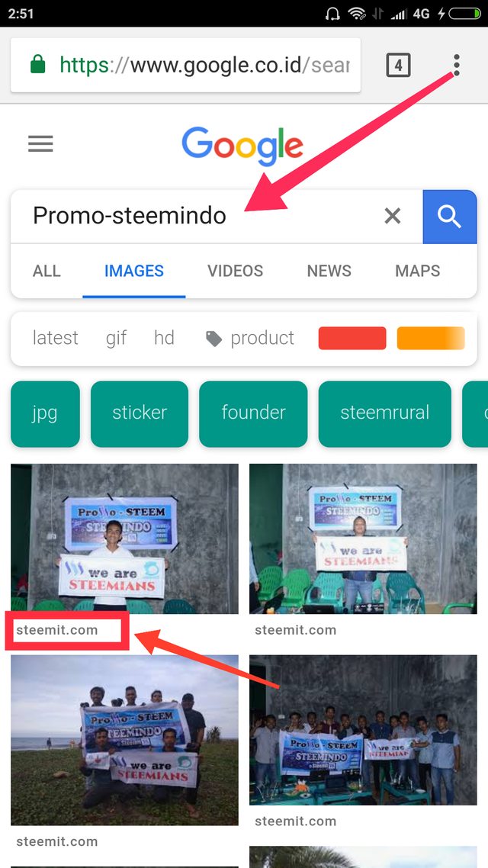
Task: Open the MAPS tab
Action: (418, 271)
